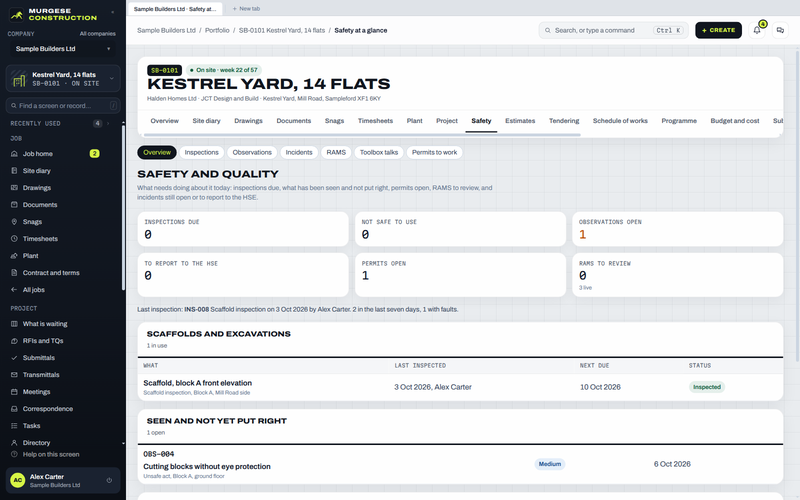This screenshot has width=800, height=500.
Task: Click the Tasks list icon
Action: tap(14, 426)
